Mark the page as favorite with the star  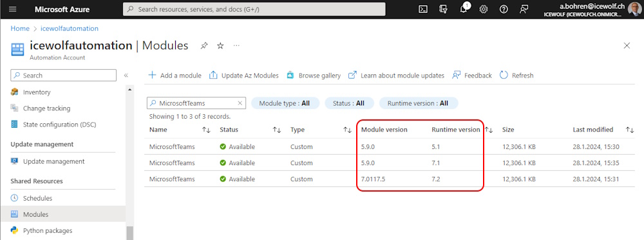click(x=220, y=46)
